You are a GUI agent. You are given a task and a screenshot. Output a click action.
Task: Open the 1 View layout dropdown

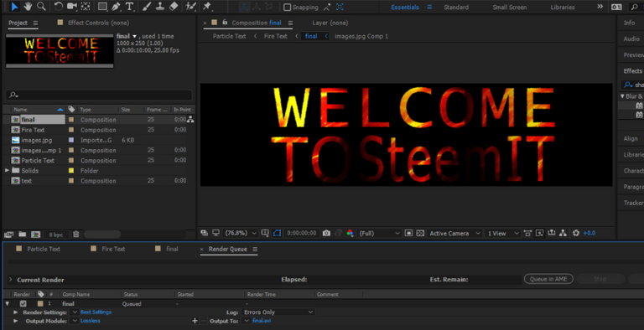[503, 233]
